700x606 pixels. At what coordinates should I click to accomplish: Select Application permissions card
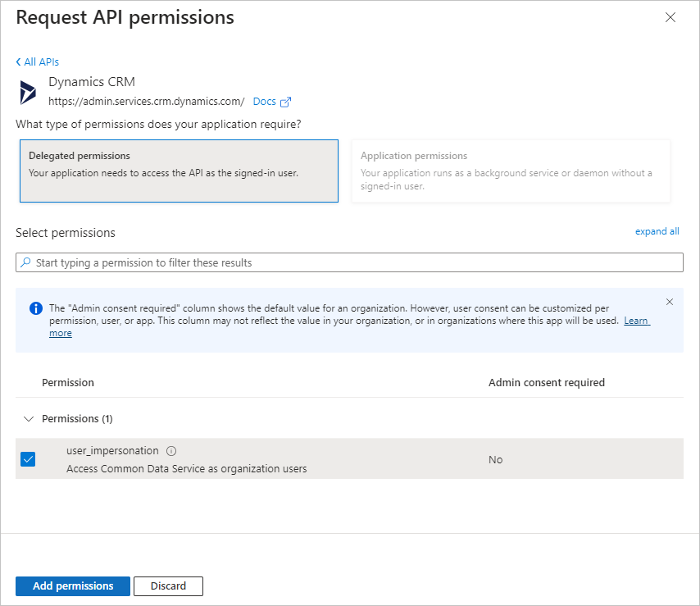[x=511, y=171]
